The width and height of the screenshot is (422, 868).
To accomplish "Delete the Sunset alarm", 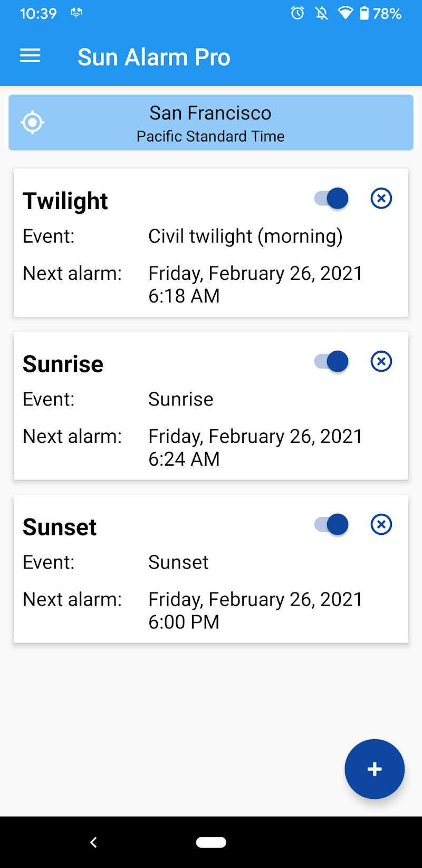I will click(x=381, y=525).
